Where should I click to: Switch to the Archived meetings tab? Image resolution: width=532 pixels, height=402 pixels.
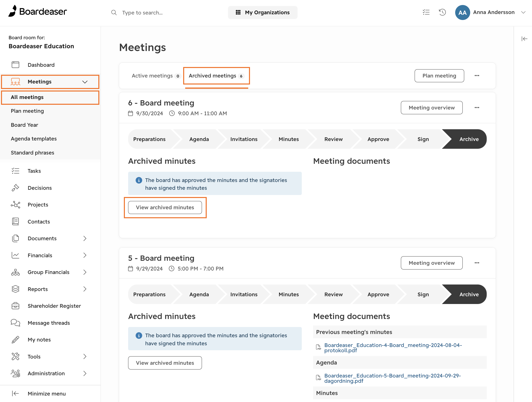(x=216, y=76)
